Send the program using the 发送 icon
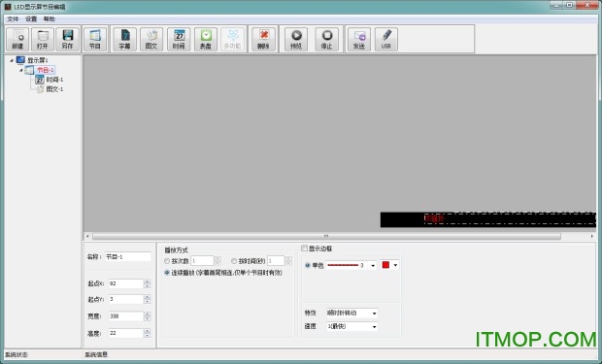602x364 pixels. tap(359, 39)
